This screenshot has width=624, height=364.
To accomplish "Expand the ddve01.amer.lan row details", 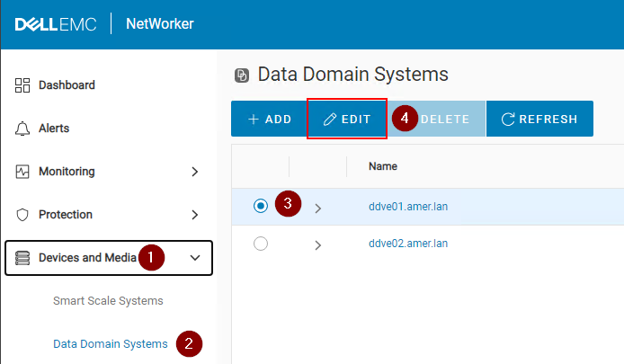I will click(317, 208).
